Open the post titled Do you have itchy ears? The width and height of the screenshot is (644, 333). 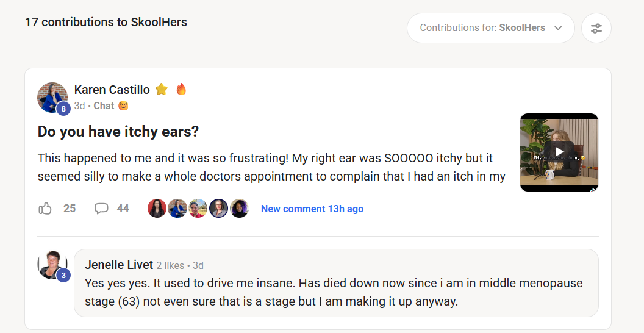118,131
